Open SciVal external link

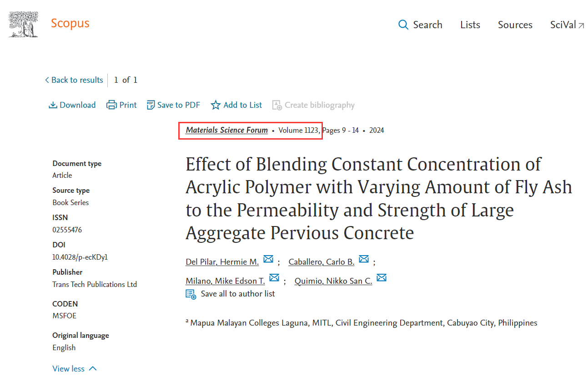point(567,25)
